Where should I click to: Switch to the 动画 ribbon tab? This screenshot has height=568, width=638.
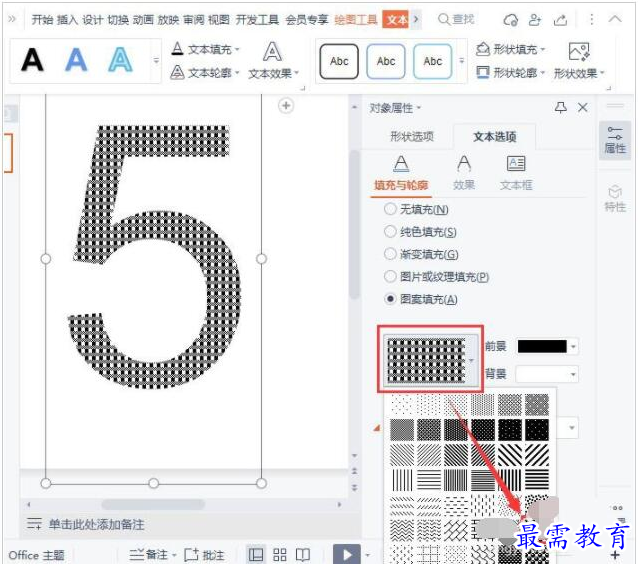tap(143, 20)
